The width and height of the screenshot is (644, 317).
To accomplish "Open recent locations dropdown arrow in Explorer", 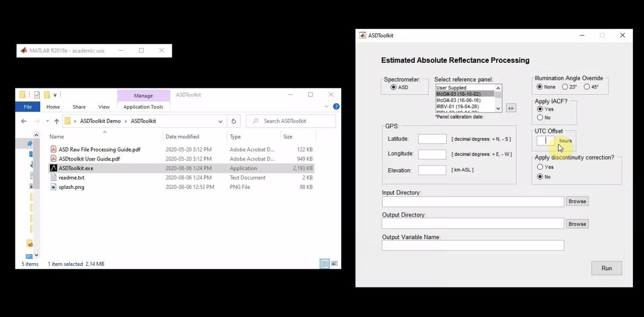I will pos(47,121).
